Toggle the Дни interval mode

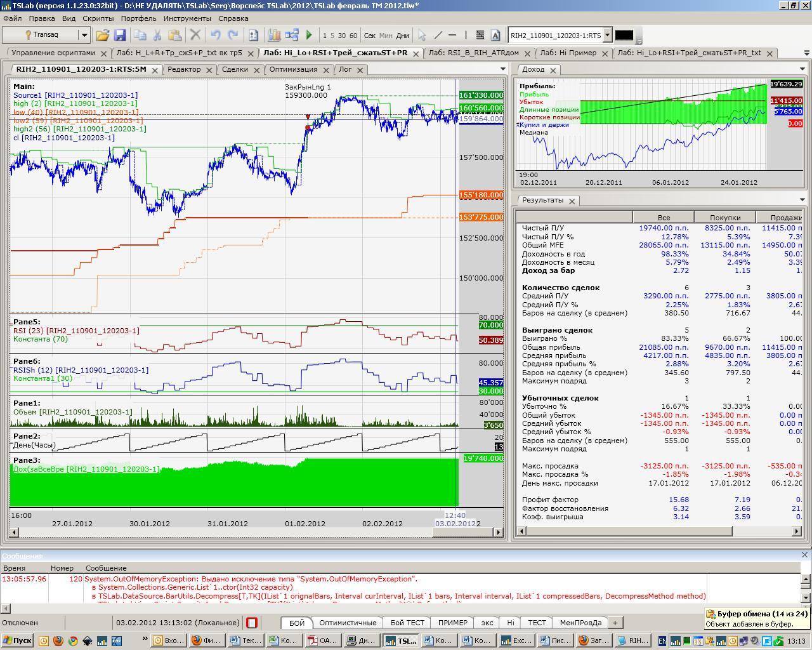402,36
